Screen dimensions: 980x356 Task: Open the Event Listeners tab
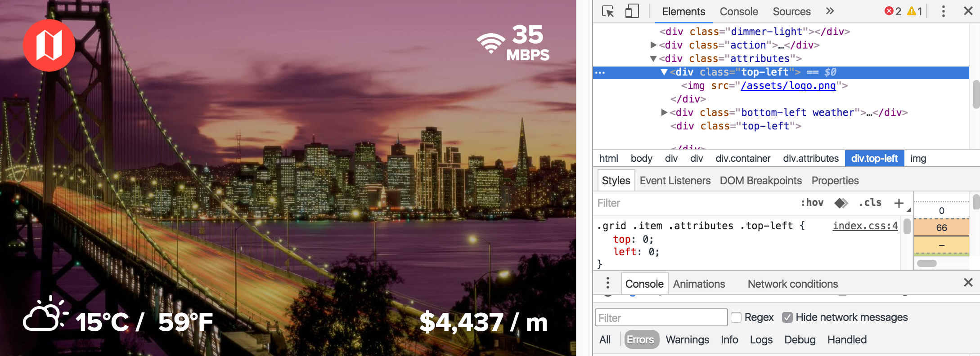tap(675, 181)
